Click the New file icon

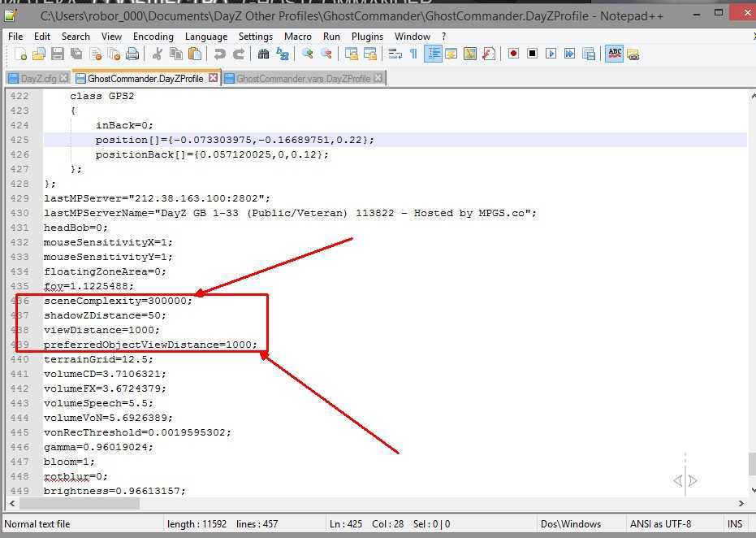[21, 54]
